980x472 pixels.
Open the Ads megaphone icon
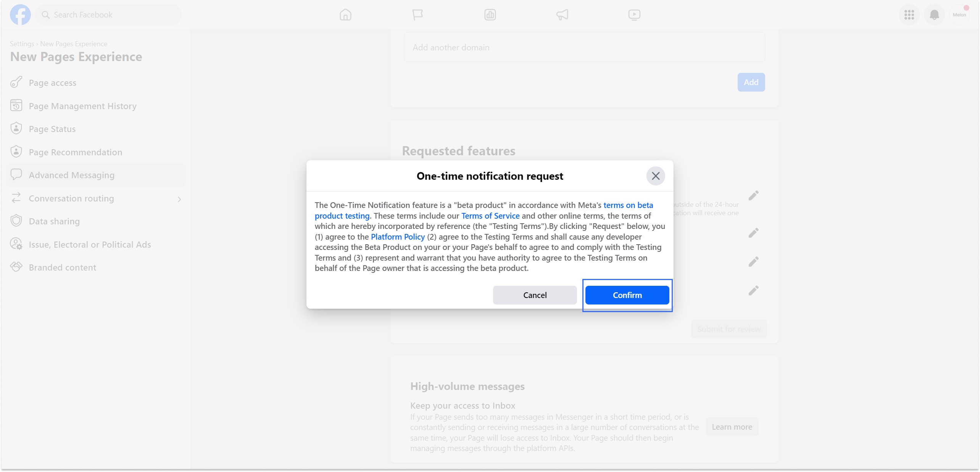pos(562,15)
